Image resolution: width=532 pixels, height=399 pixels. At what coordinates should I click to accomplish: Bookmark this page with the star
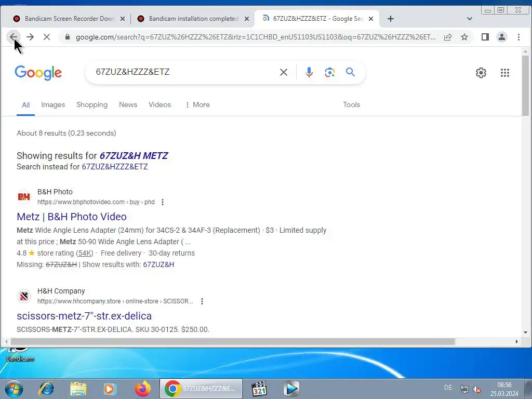click(x=464, y=37)
